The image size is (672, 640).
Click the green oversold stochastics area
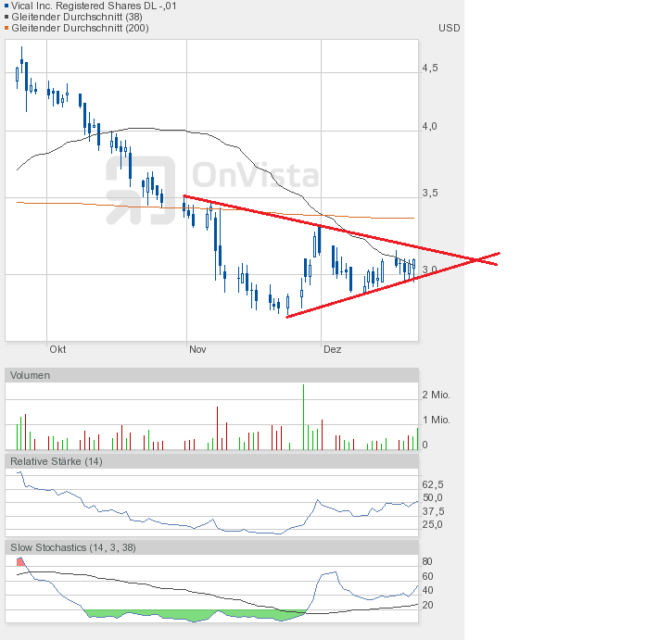pyautogui.click(x=195, y=615)
